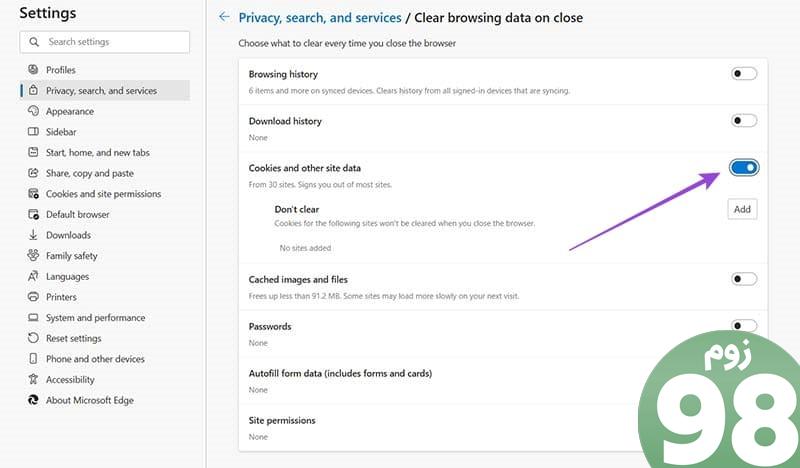Click the About Microsoft Edge logo icon
Image resolution: width=800 pixels, height=468 pixels.
pos(33,400)
